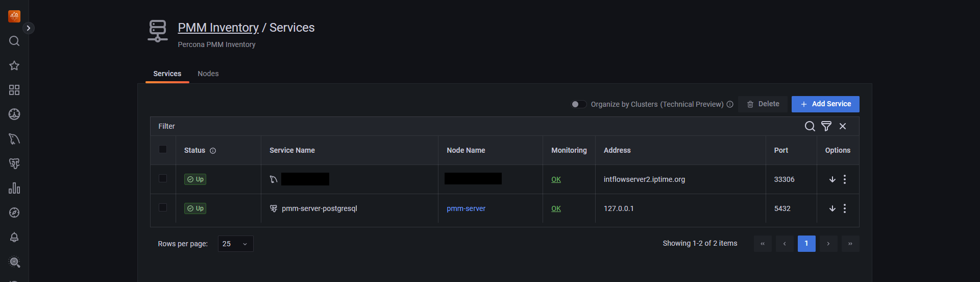This screenshot has width=980, height=282.
Task: Open the MySQL dolphin icon in sidebar
Action: pos(14,139)
